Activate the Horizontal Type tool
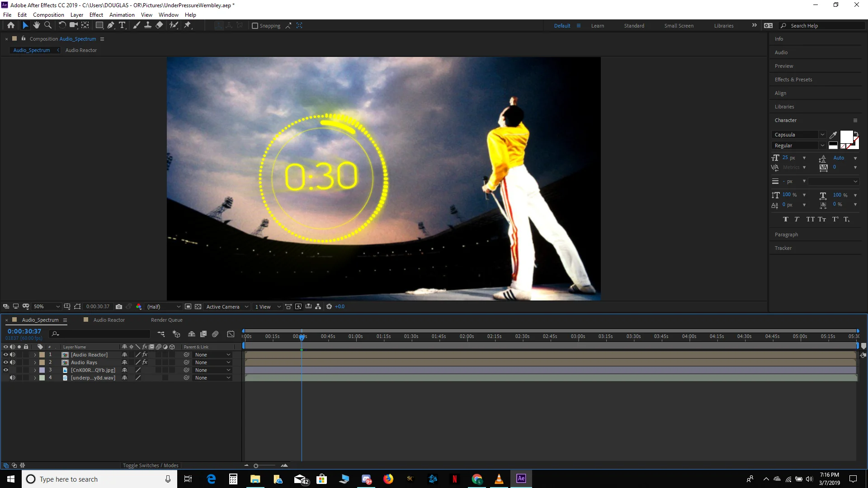 pyautogui.click(x=123, y=25)
